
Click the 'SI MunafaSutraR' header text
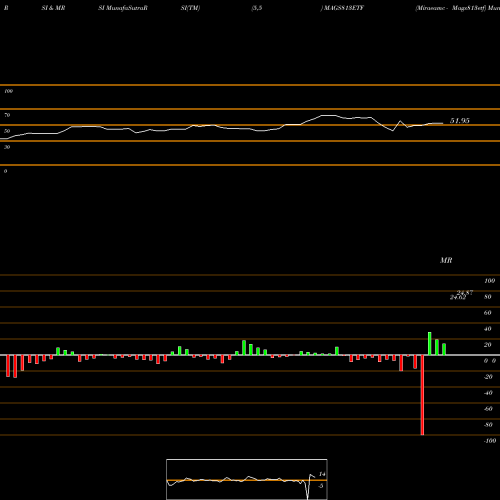[x=123, y=8]
